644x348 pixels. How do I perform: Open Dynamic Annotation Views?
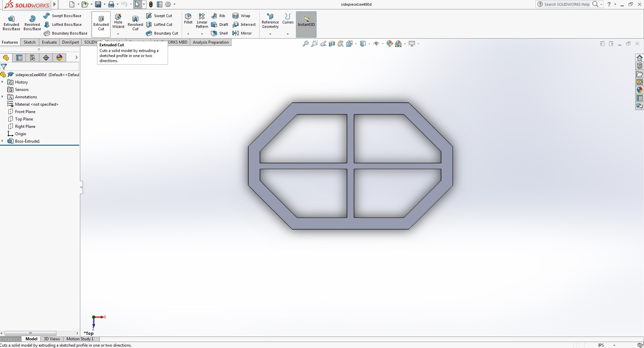coord(341,44)
